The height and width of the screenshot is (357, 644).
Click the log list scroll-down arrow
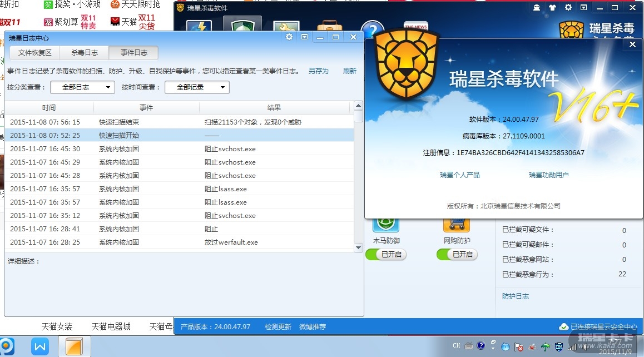[x=358, y=247]
